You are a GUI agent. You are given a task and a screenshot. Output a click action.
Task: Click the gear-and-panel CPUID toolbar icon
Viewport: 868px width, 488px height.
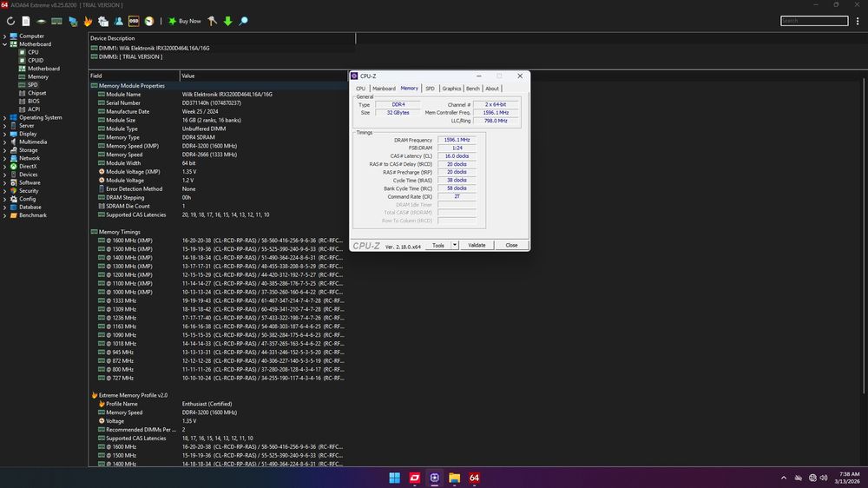[x=103, y=21]
